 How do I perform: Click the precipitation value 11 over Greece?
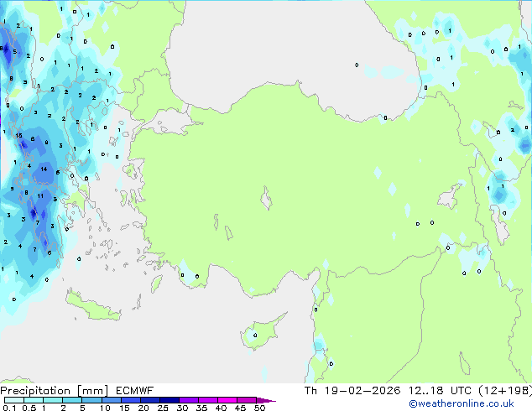click(39, 195)
